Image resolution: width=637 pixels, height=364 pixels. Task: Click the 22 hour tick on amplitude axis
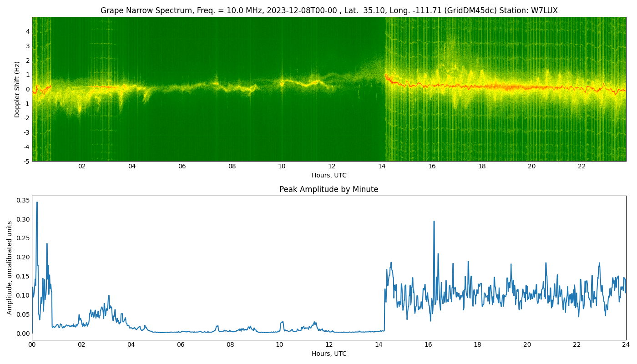(x=576, y=345)
